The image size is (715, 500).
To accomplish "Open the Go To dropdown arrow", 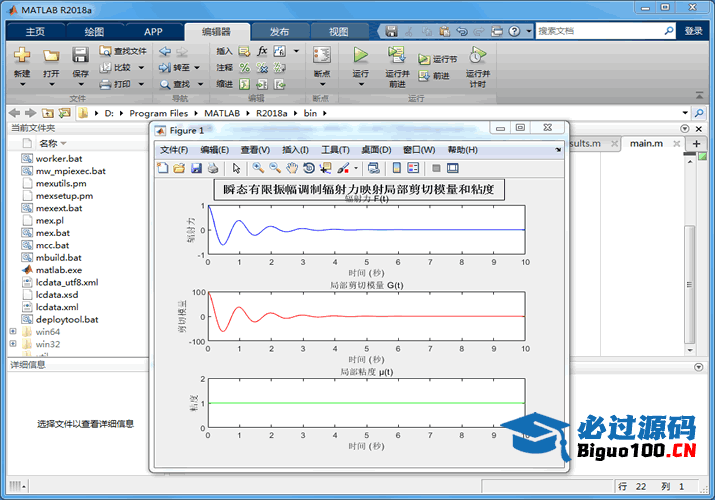I will click(x=197, y=68).
